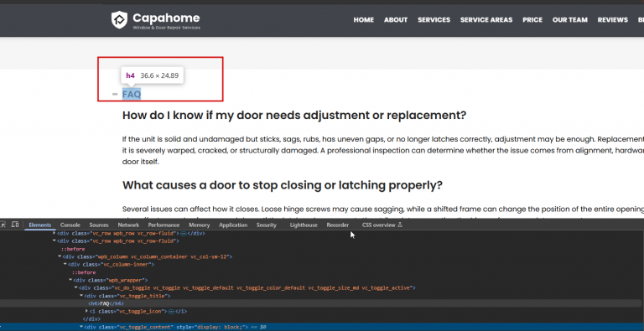Switch to the Elements tab
This screenshot has height=331, width=644.
coord(40,225)
